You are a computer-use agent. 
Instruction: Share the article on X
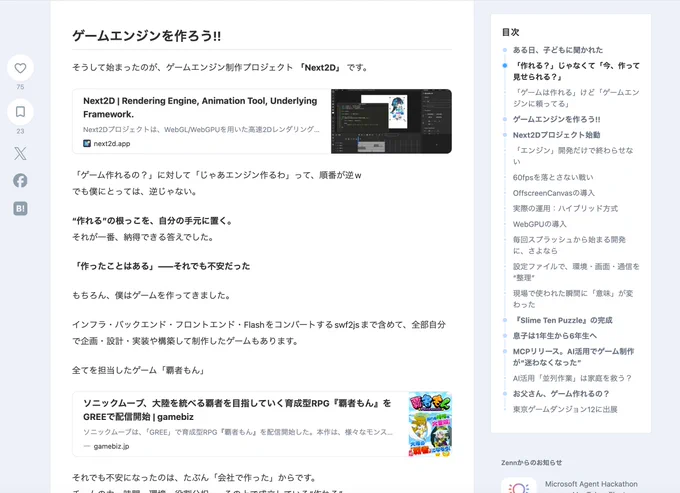(20, 153)
